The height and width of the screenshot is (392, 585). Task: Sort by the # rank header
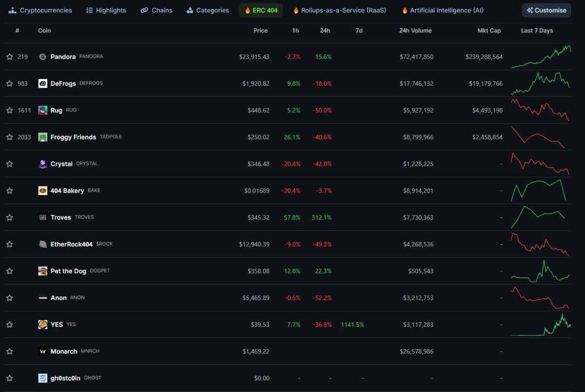pos(17,31)
